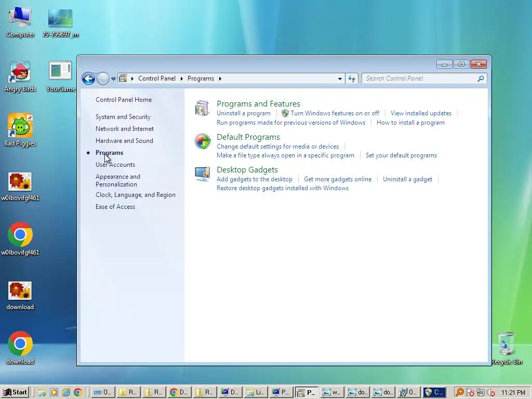Select the download flower image file
This screenshot has width=532, height=399.
pos(20,296)
